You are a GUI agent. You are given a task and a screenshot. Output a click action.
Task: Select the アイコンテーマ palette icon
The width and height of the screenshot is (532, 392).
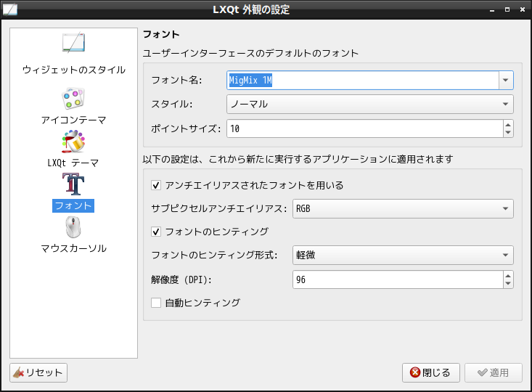(73, 99)
